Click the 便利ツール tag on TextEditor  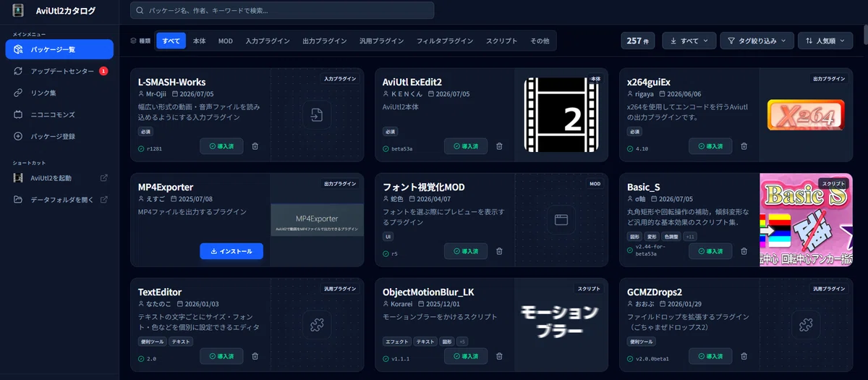153,342
